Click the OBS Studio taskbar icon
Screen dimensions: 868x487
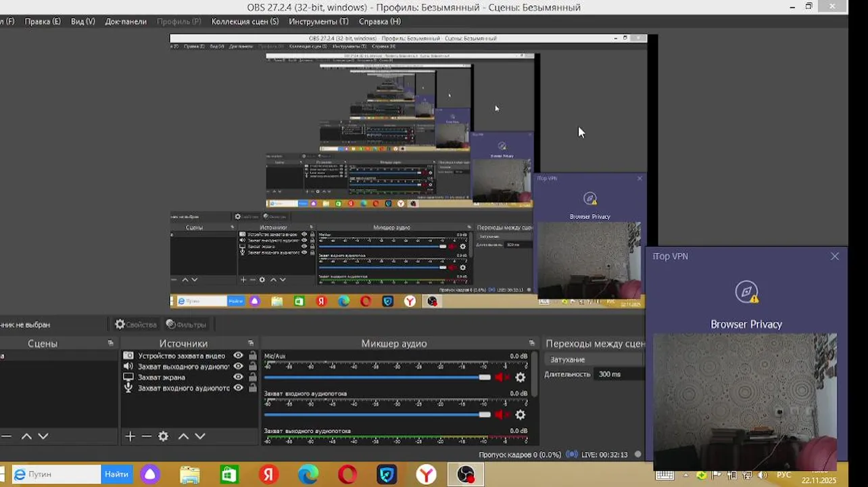click(466, 475)
